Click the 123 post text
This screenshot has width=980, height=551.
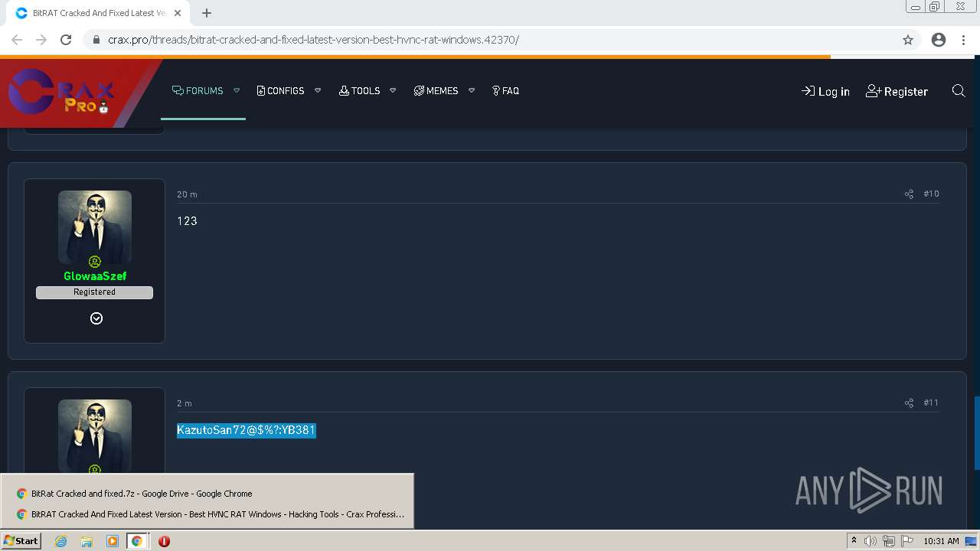(188, 221)
